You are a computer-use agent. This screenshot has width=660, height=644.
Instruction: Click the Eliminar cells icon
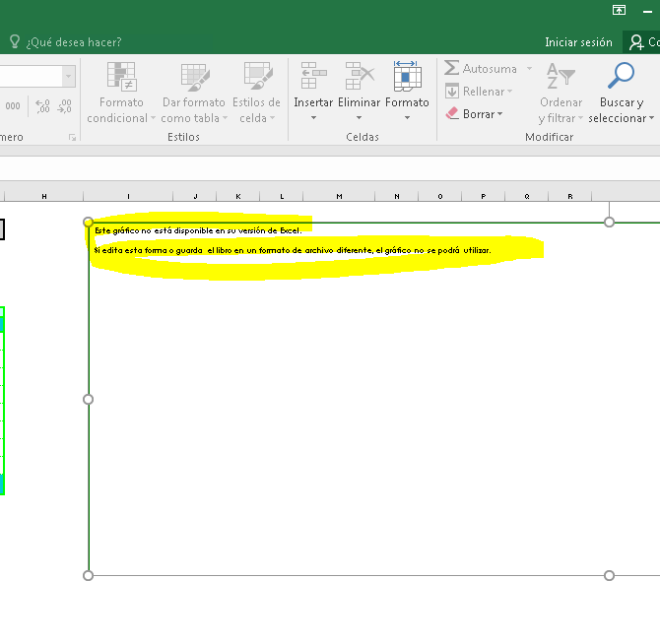359,76
